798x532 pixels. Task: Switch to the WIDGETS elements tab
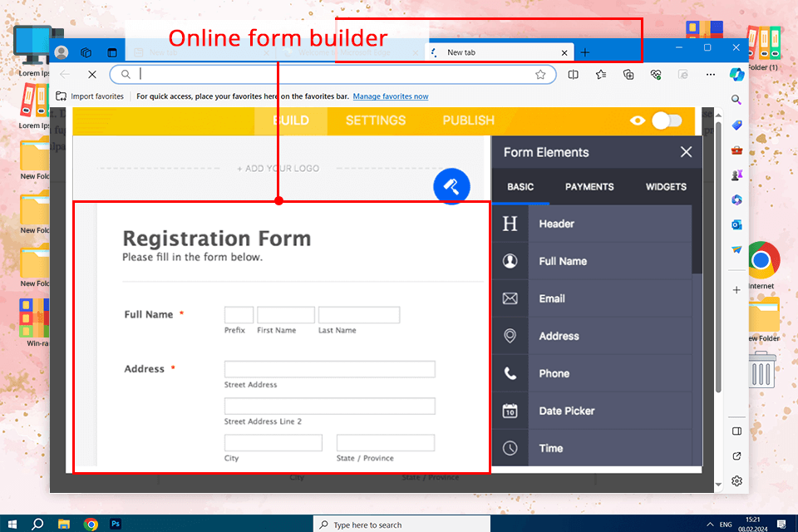[x=666, y=187]
